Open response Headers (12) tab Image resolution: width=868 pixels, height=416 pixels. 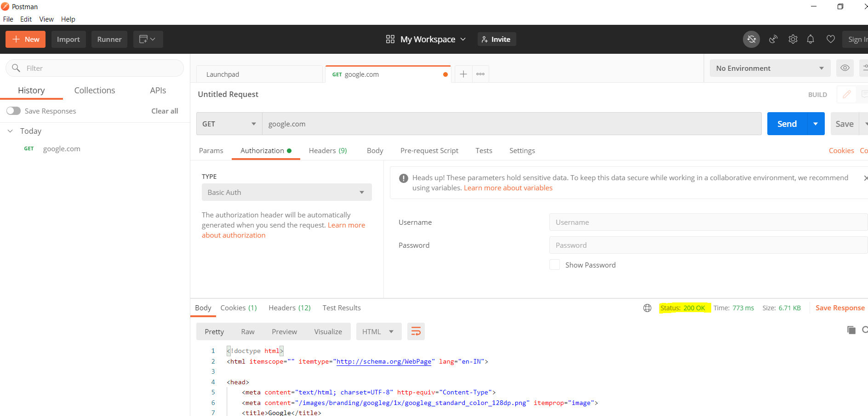[290, 308]
